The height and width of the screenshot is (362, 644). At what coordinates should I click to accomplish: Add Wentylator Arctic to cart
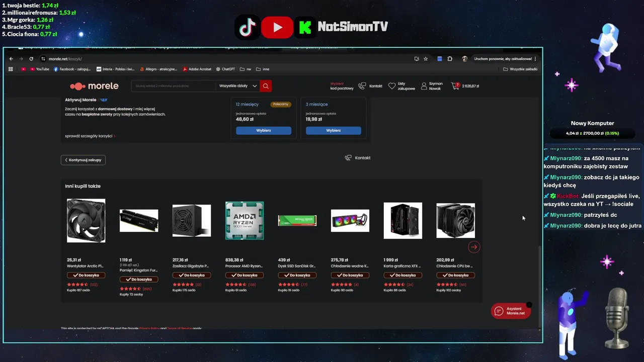86,275
